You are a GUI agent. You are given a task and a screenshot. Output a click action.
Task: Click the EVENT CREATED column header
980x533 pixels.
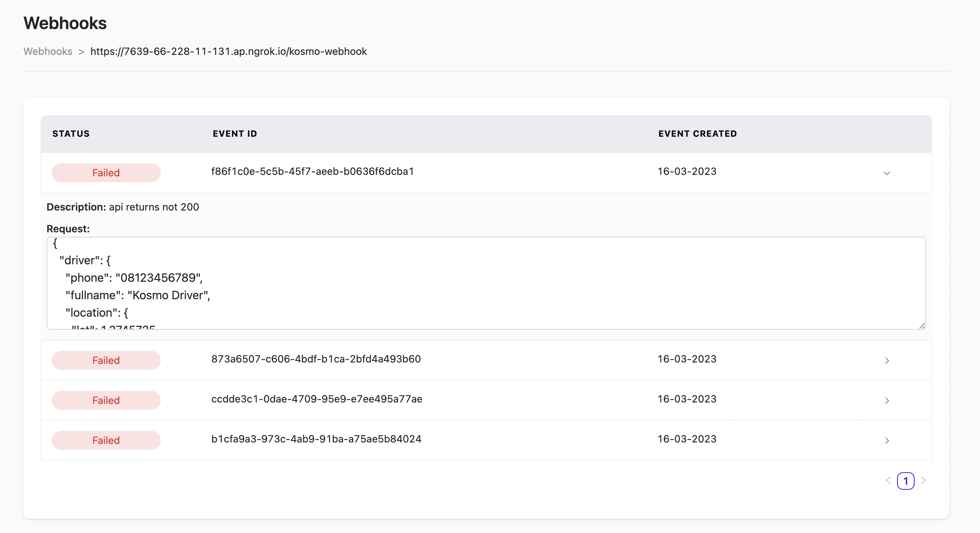click(x=697, y=133)
